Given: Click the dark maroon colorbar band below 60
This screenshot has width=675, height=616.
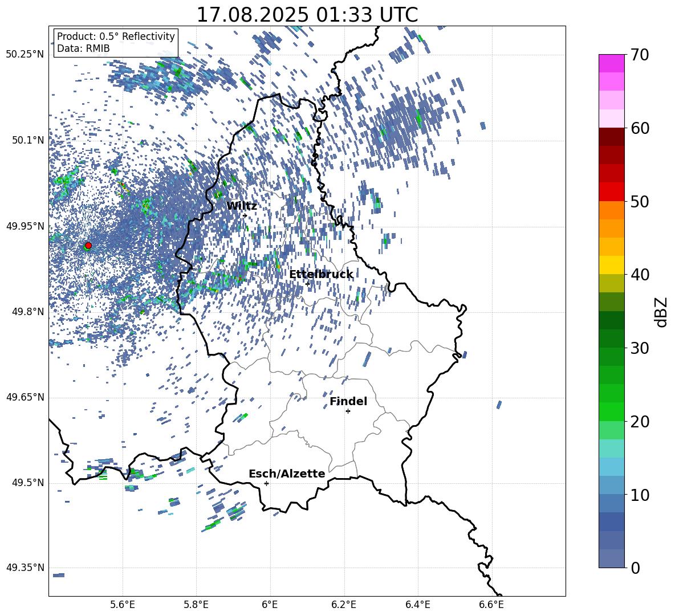Looking at the screenshot, I should point(611,137).
